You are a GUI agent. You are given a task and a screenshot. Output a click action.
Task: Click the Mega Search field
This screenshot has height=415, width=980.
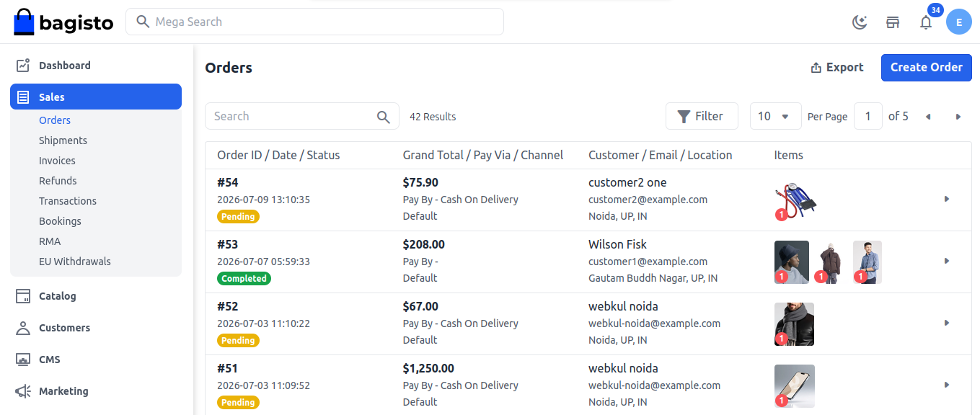314,22
